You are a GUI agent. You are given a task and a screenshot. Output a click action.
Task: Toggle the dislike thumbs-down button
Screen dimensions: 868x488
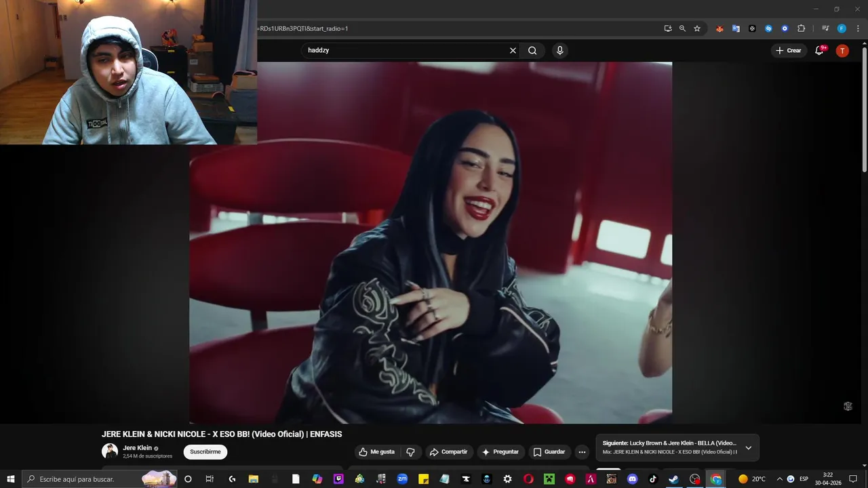410,452
